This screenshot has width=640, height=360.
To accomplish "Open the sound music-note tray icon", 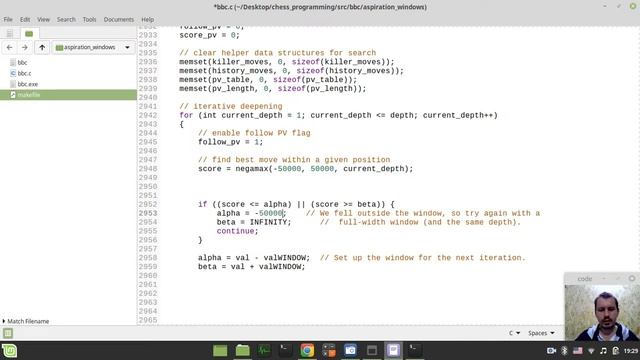I will (603, 351).
